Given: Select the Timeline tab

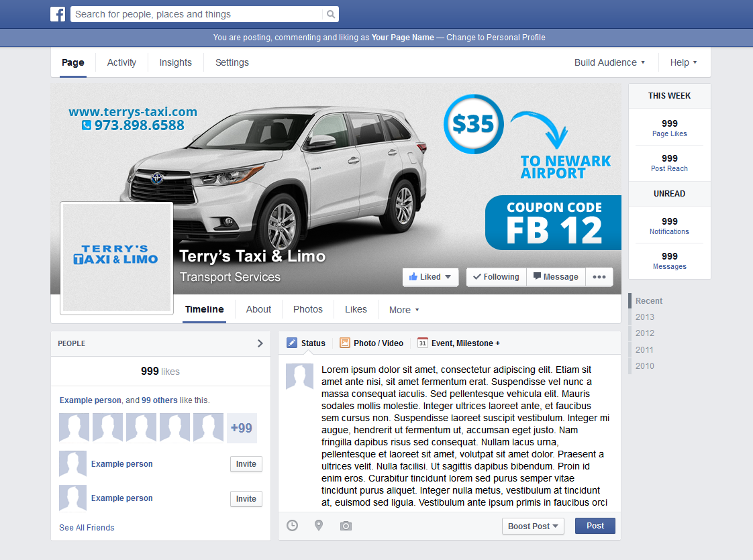Looking at the screenshot, I should point(205,310).
